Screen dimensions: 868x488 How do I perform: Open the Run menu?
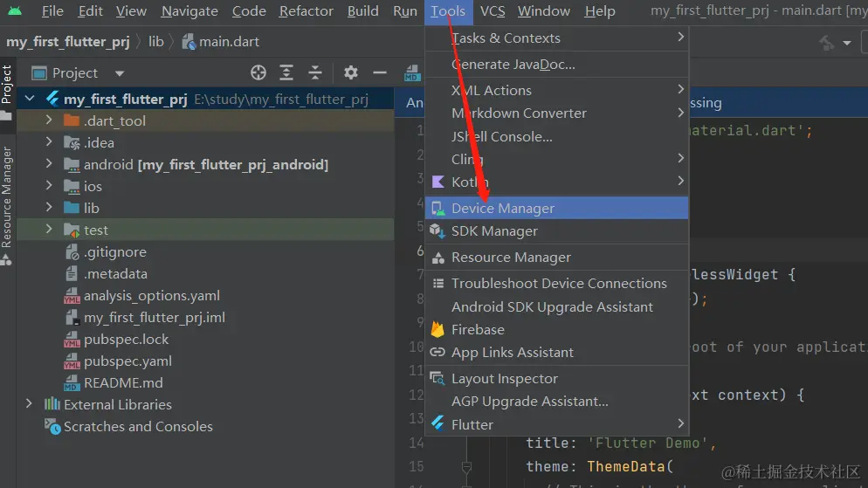(404, 11)
